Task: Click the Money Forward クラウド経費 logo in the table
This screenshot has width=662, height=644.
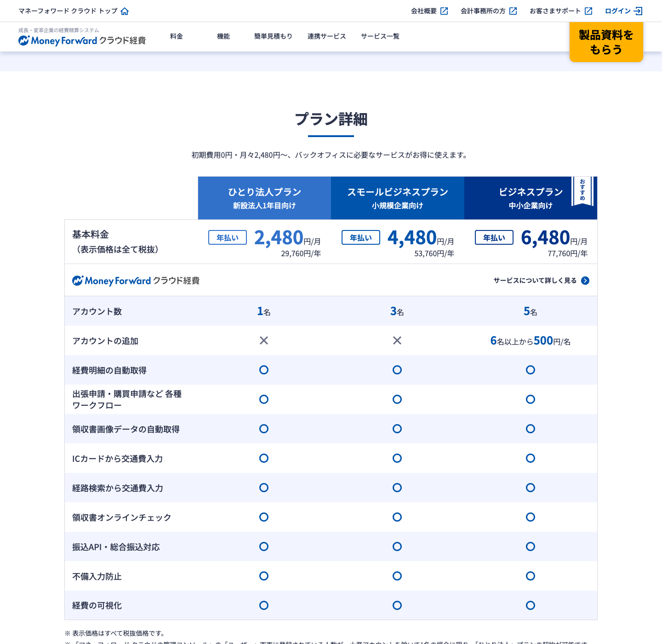Action: tap(136, 281)
